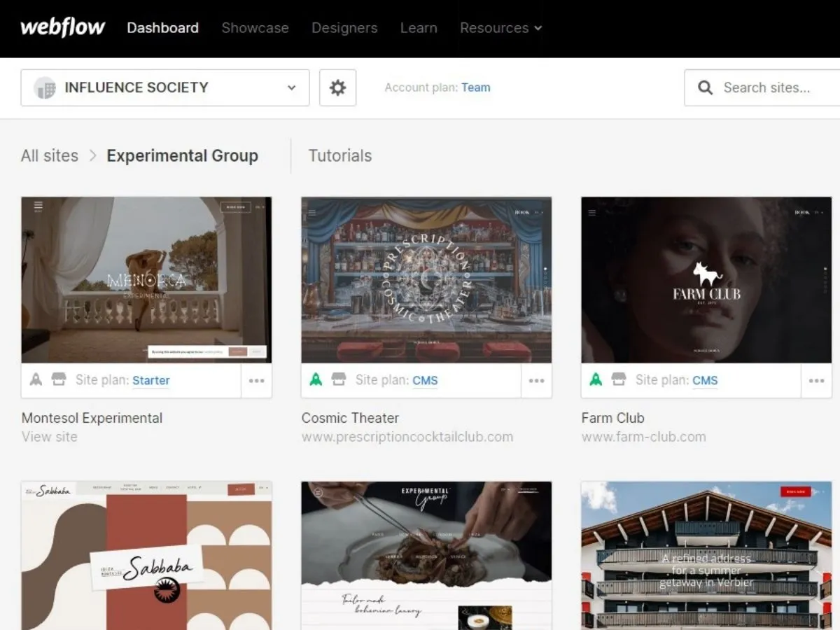Click the Team account plan link

475,87
